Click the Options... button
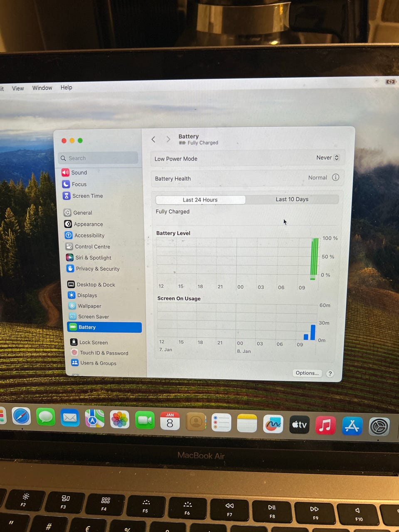 (x=307, y=373)
